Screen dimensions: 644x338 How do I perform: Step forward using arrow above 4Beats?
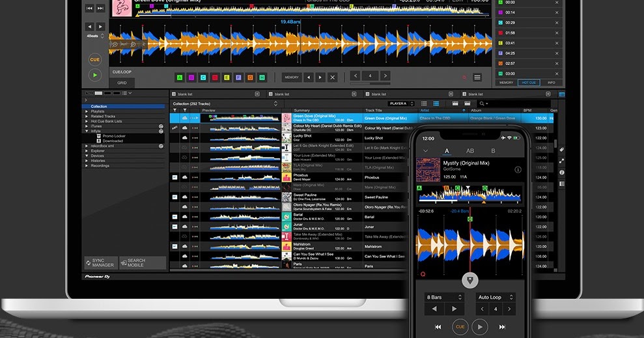100,27
